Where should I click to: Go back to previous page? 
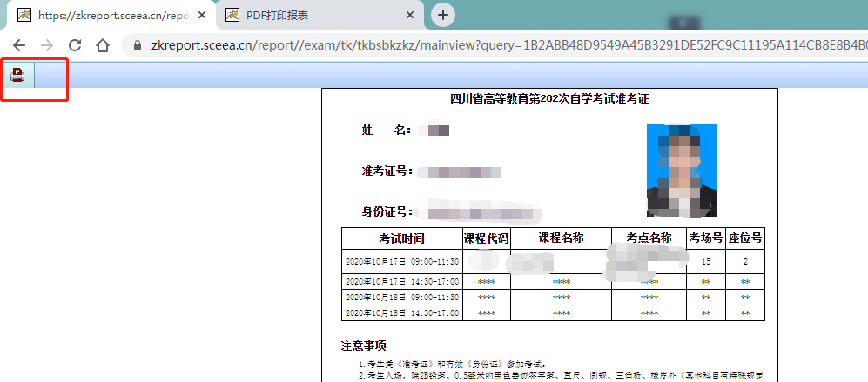(x=19, y=45)
